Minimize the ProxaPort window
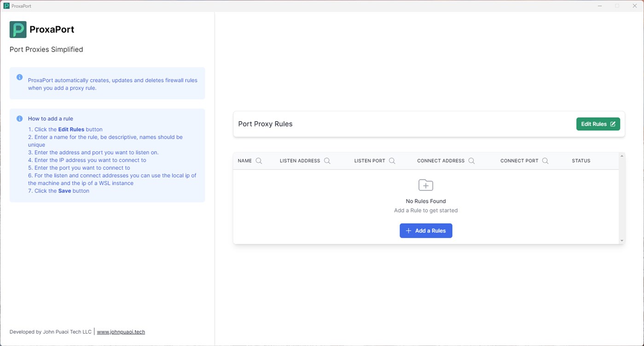Image resolution: width=644 pixels, height=346 pixels. coord(600,6)
